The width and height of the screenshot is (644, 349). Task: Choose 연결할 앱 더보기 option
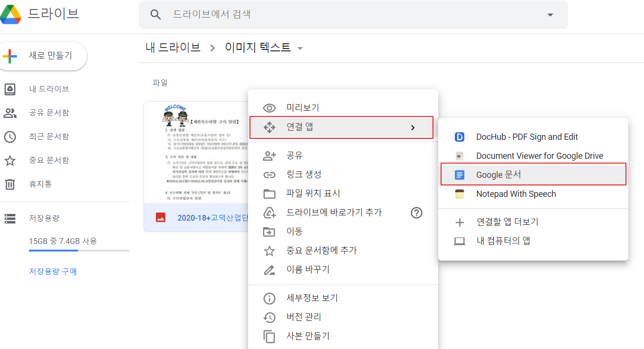click(x=533, y=222)
